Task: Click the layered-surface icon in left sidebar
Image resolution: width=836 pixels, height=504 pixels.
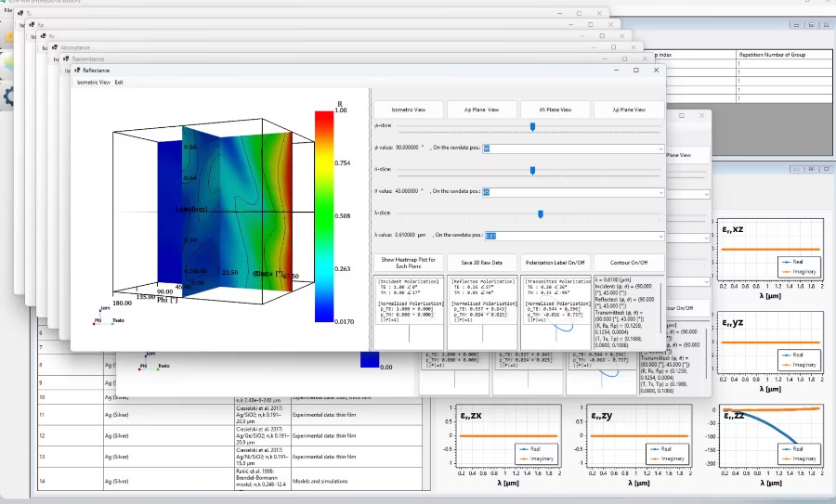Action: point(7,61)
